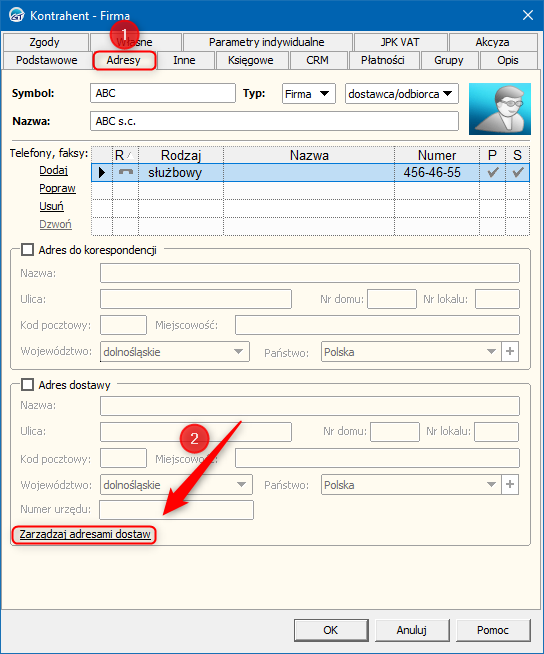
Task: Click the Usuń phone link
Action: click(x=52, y=206)
